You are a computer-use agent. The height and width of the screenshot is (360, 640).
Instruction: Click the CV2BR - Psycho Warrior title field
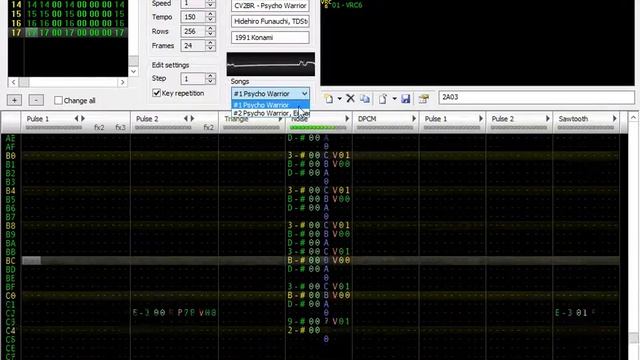coord(270,5)
